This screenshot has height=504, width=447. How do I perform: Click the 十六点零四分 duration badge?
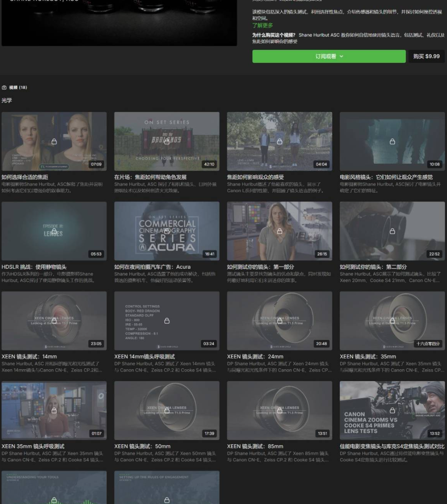(428, 344)
